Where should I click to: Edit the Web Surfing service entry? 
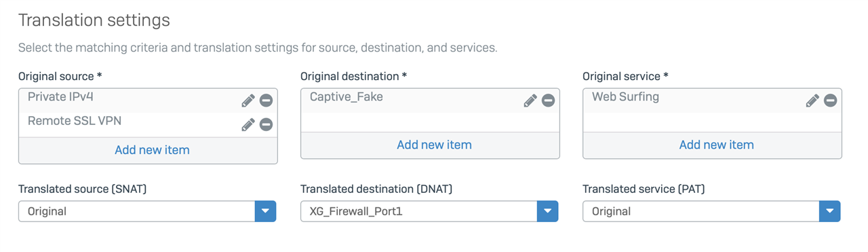(x=812, y=101)
